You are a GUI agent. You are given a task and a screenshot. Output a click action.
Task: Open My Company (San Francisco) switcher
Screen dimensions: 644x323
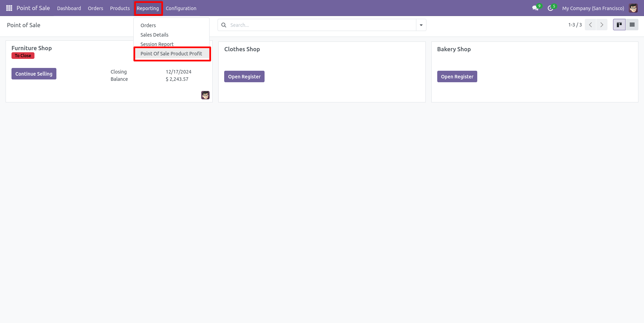(593, 8)
